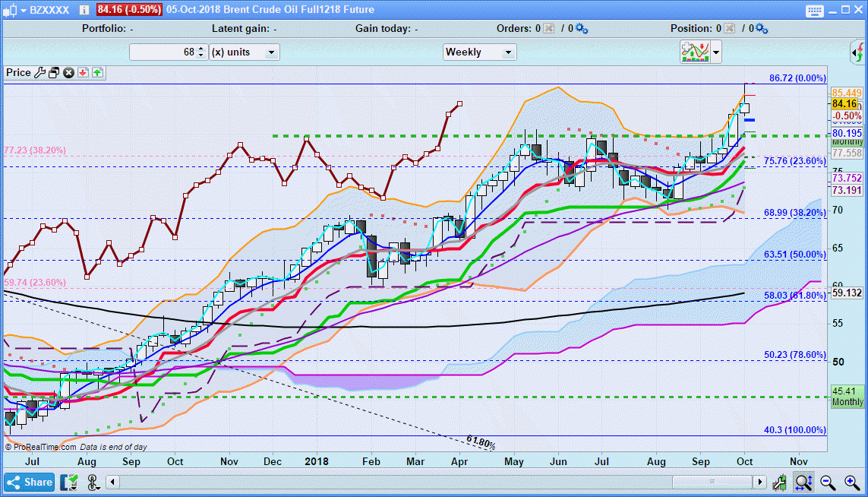The image size is (868, 497).
Task: Expand the side trading panel arrow tab
Action: [857, 53]
